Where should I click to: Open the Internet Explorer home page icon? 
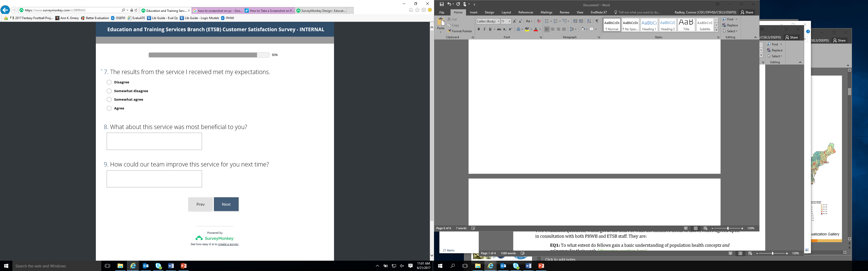(411, 10)
